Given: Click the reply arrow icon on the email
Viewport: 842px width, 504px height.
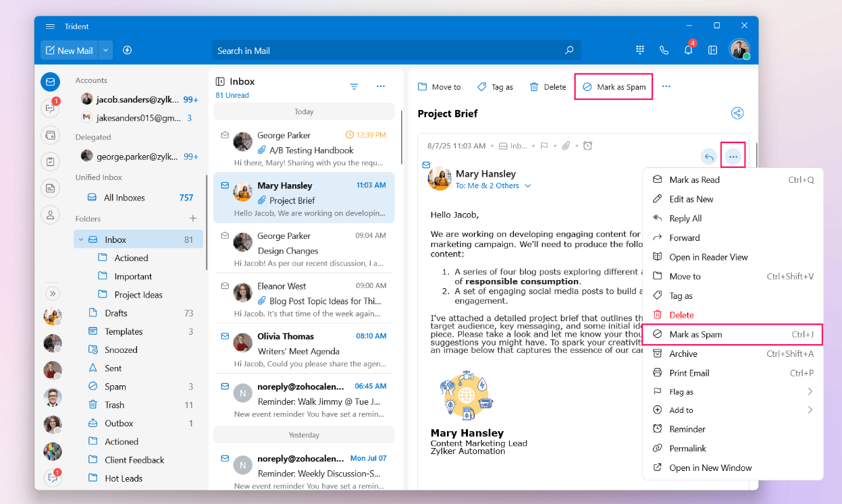Looking at the screenshot, I should click(709, 157).
